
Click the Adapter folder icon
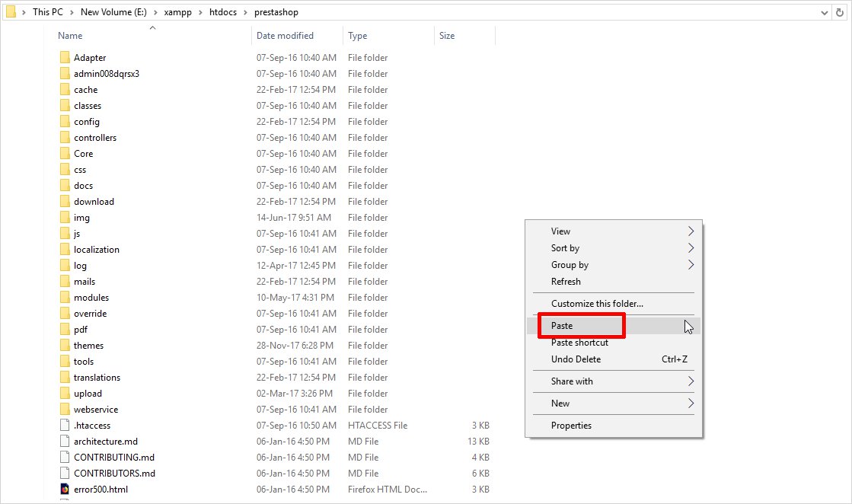[x=65, y=58]
